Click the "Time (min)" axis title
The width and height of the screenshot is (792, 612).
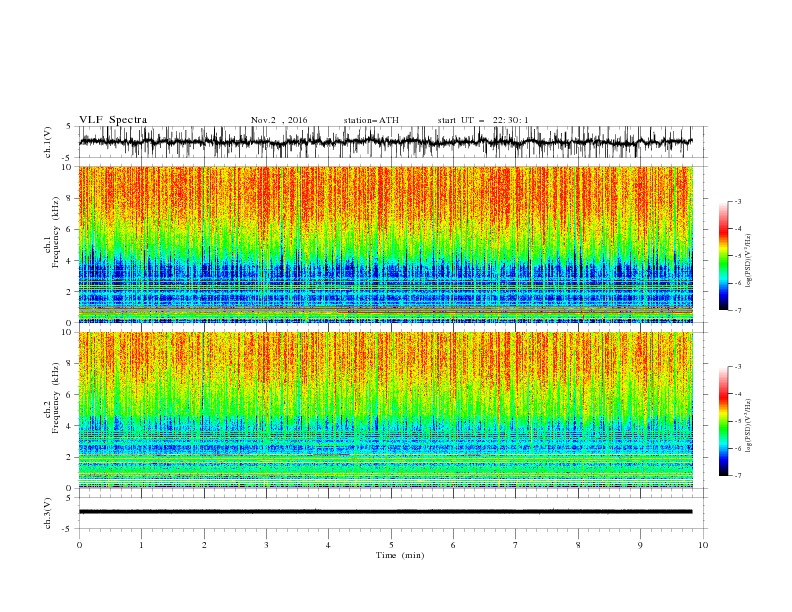[400, 555]
